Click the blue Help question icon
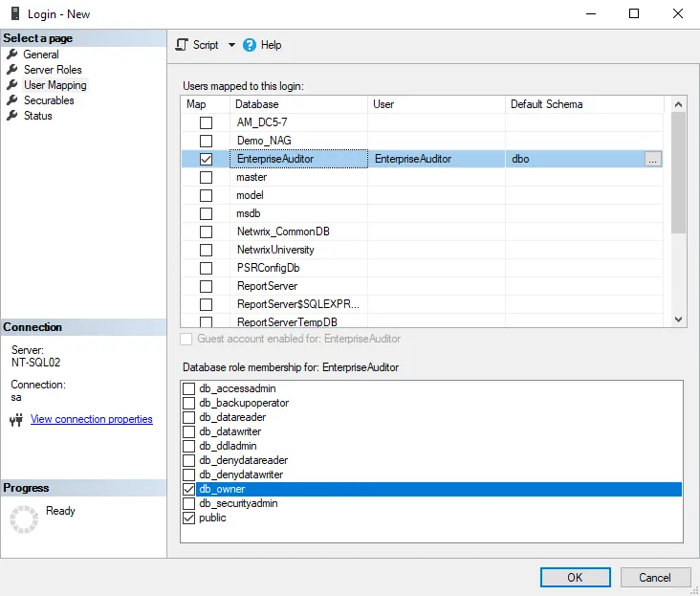 pos(250,45)
